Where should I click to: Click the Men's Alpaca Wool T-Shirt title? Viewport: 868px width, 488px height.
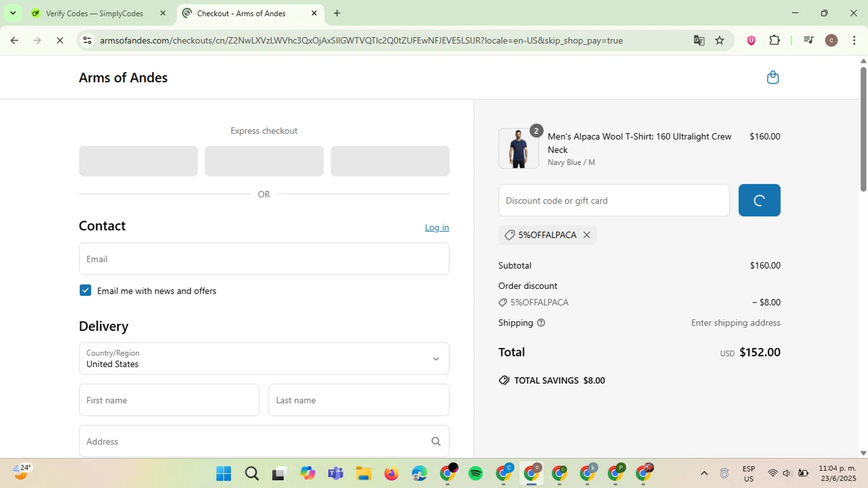click(x=639, y=143)
